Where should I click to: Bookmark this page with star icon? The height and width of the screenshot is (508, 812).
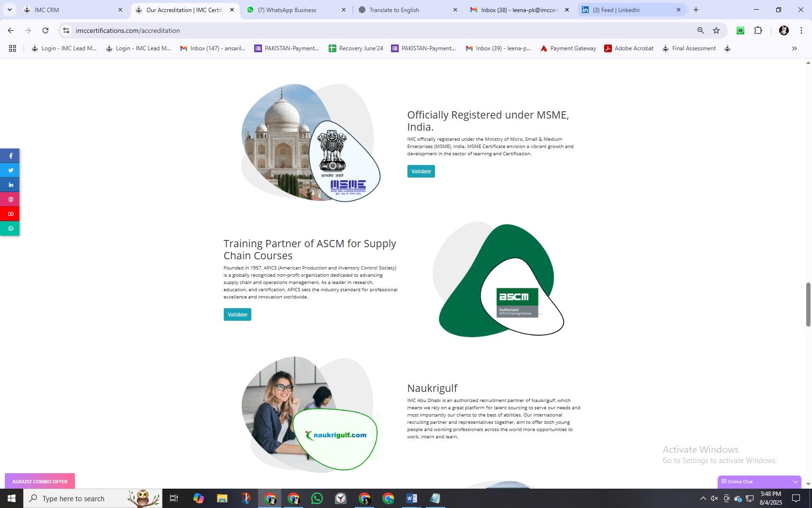(x=716, y=30)
